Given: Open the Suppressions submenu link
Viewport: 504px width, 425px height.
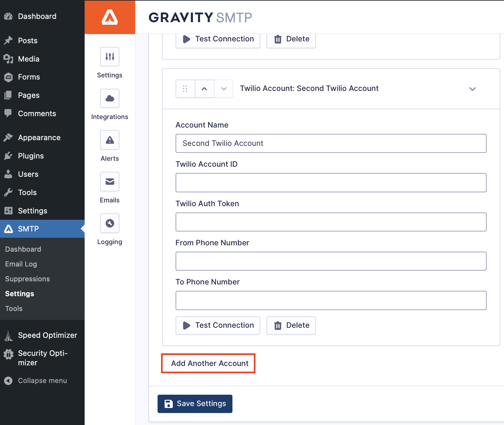Looking at the screenshot, I should (x=27, y=279).
